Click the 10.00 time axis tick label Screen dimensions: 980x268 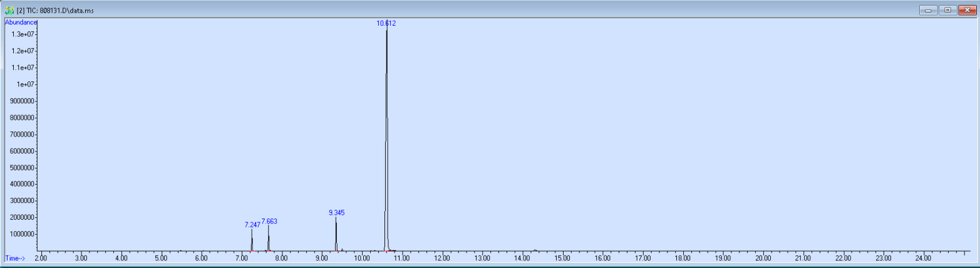pos(361,257)
